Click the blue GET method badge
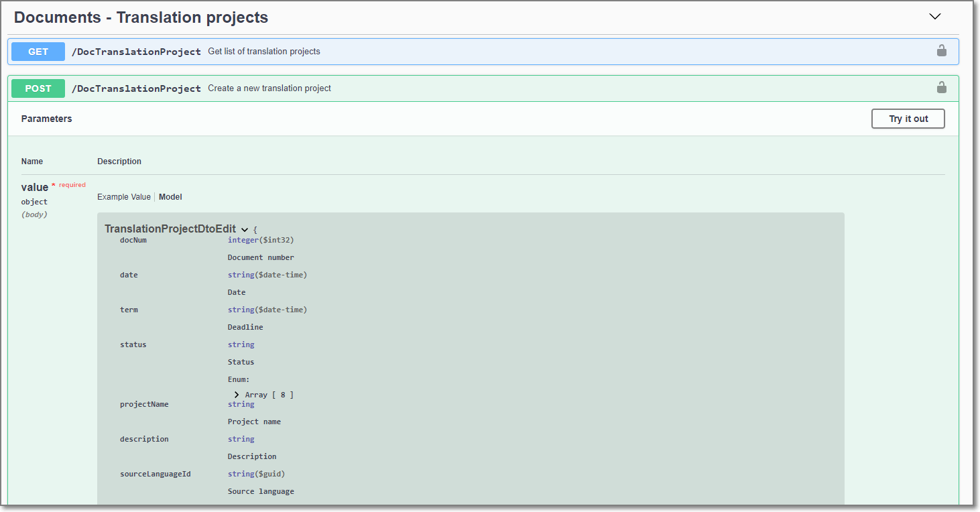The image size is (980, 512). 38,52
